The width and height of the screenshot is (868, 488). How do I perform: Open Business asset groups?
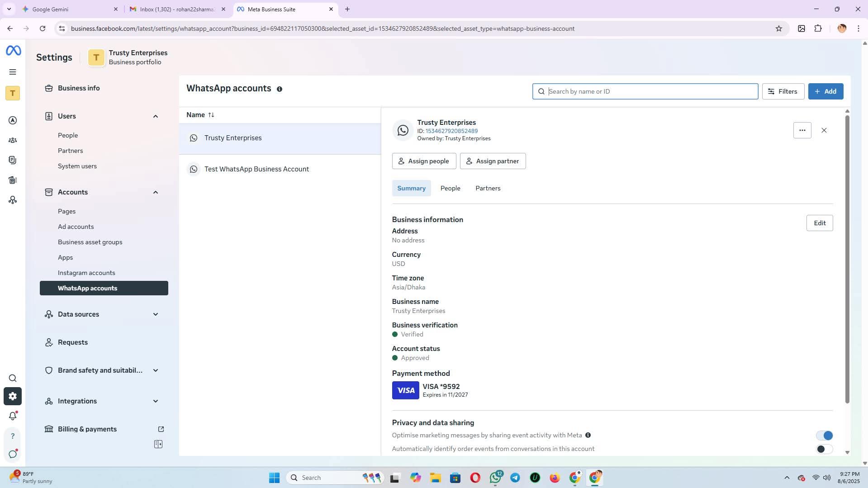click(90, 242)
